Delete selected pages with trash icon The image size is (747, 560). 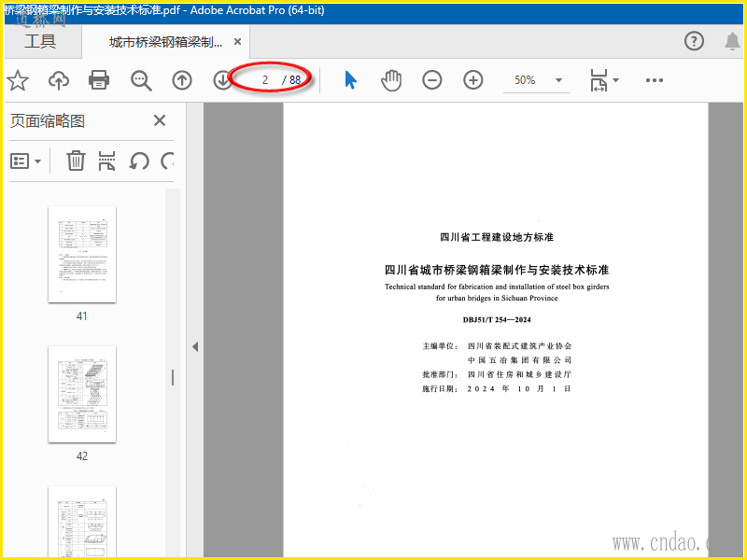(x=76, y=161)
